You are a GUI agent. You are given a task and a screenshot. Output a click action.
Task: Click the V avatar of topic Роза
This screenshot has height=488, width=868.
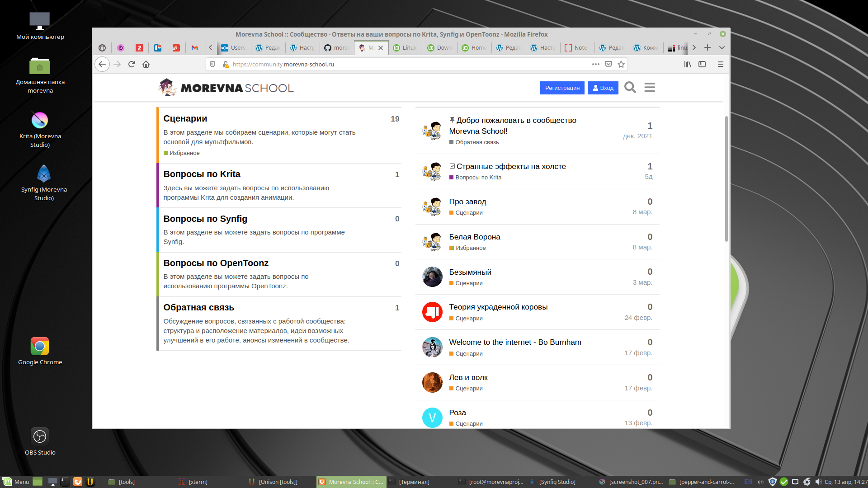(x=432, y=418)
